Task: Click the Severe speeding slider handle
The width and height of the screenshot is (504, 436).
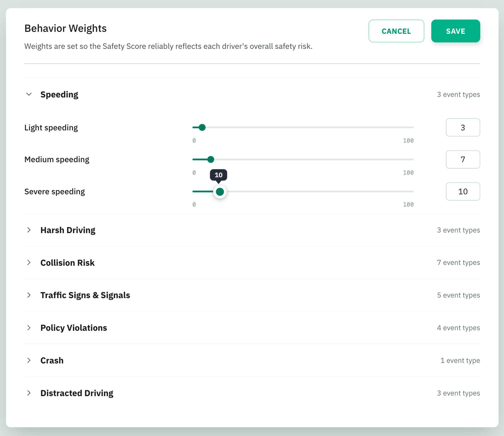Action: 220,192
